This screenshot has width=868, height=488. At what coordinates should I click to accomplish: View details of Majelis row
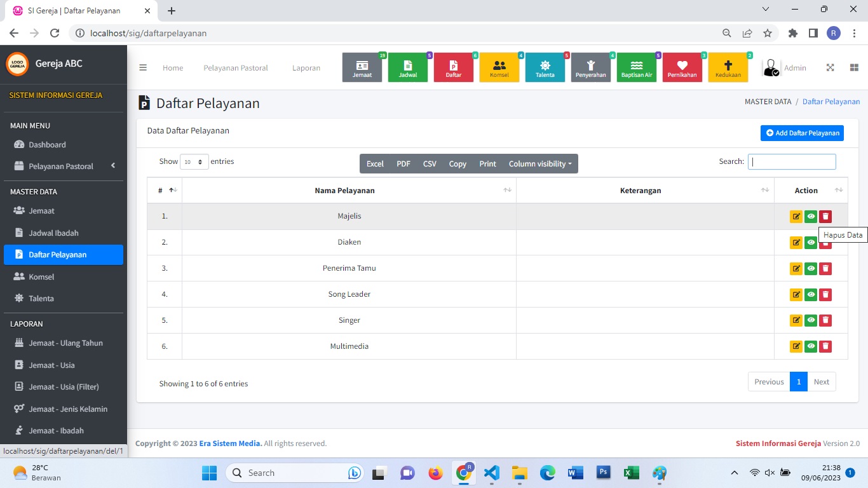pyautogui.click(x=810, y=217)
